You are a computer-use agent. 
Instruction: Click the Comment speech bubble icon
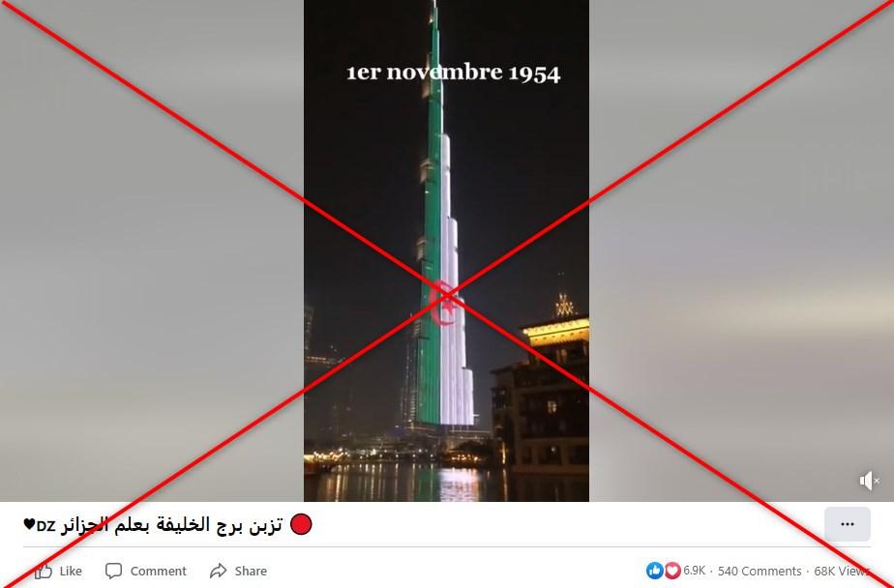[113, 571]
